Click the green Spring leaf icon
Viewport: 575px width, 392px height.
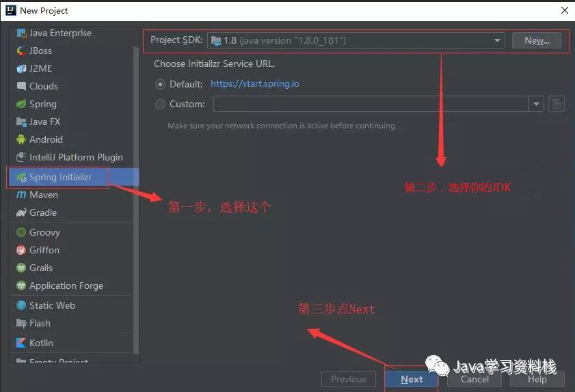click(21, 104)
